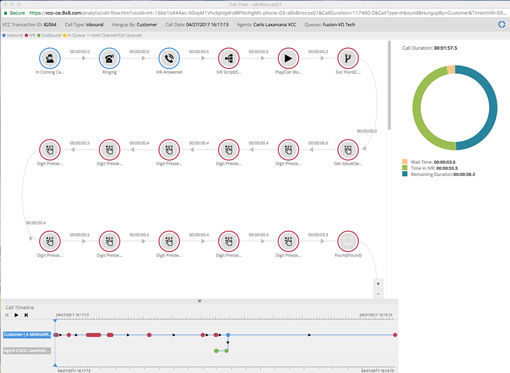This screenshot has width=510, height=373.
Task: Click the call flow vertical scrollbar
Action: pyautogui.click(x=389, y=85)
